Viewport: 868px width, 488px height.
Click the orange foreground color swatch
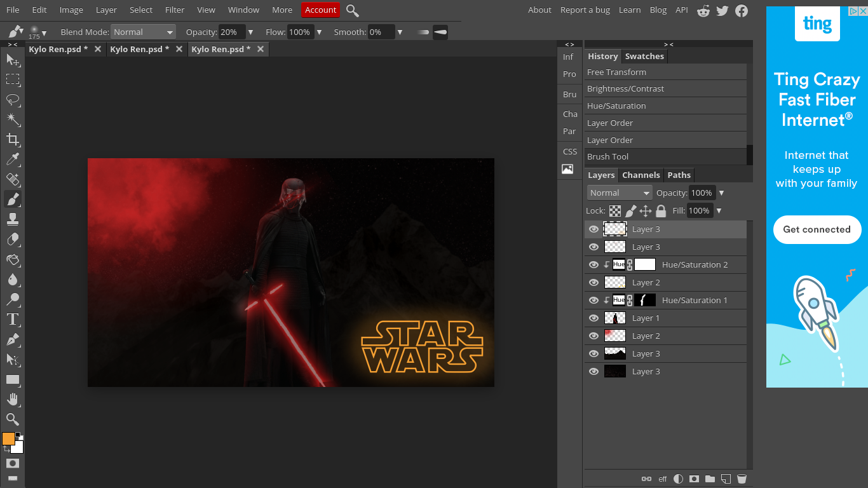(8, 438)
